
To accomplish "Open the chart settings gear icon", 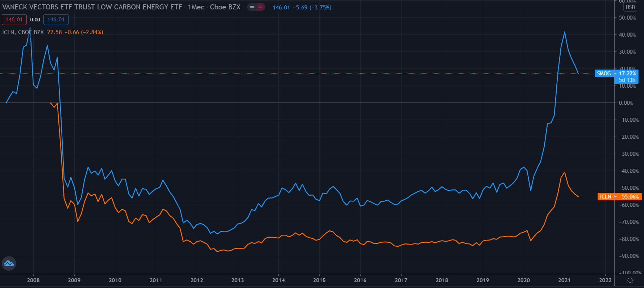I will click(x=630, y=280).
